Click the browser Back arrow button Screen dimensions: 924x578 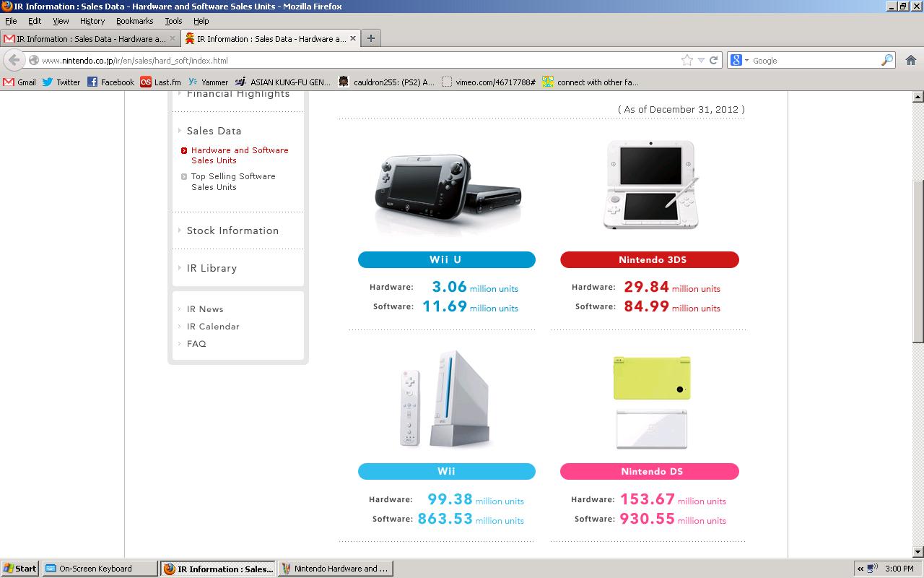(14, 60)
